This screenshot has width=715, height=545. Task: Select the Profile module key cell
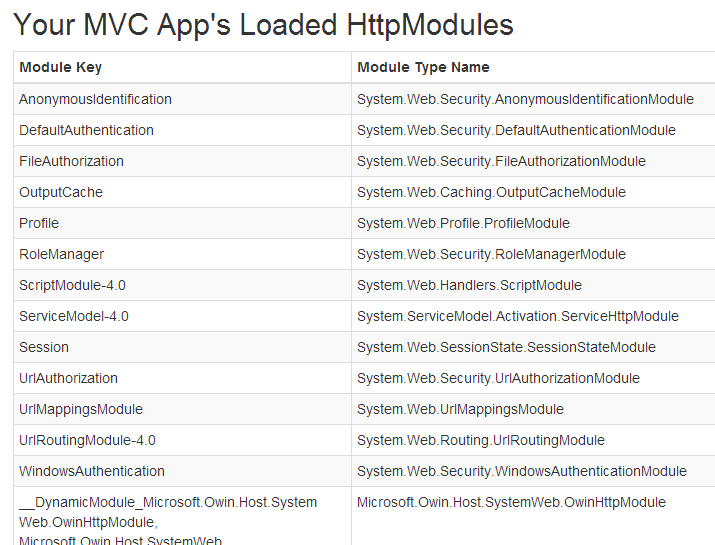(x=39, y=223)
